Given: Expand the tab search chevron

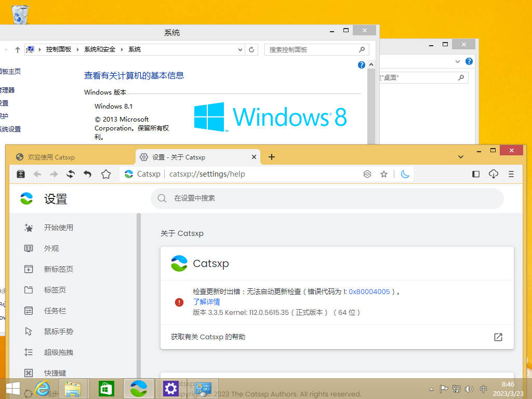Looking at the screenshot, I should tap(461, 157).
